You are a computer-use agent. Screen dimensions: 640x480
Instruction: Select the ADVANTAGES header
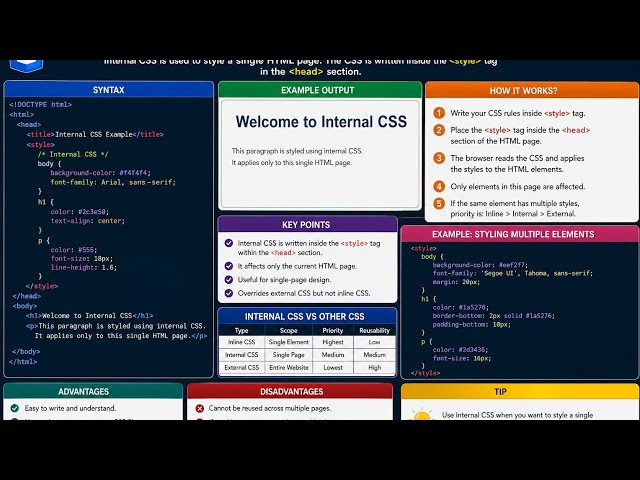click(x=93, y=391)
